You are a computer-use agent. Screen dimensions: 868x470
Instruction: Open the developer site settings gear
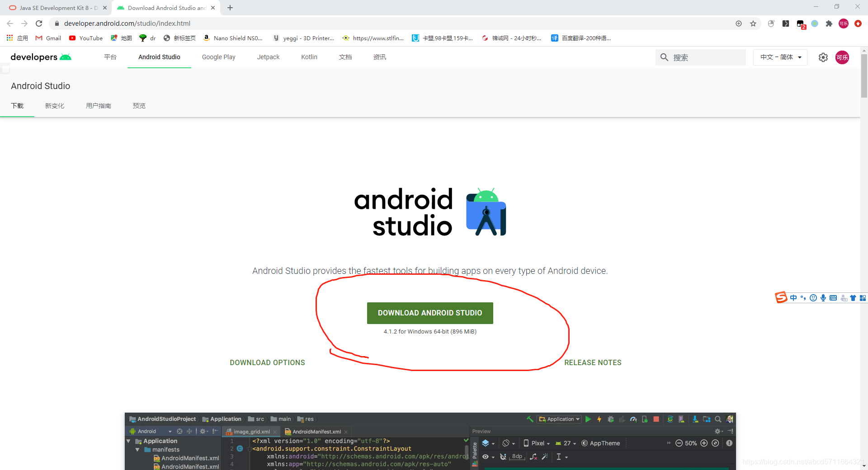[x=823, y=57]
